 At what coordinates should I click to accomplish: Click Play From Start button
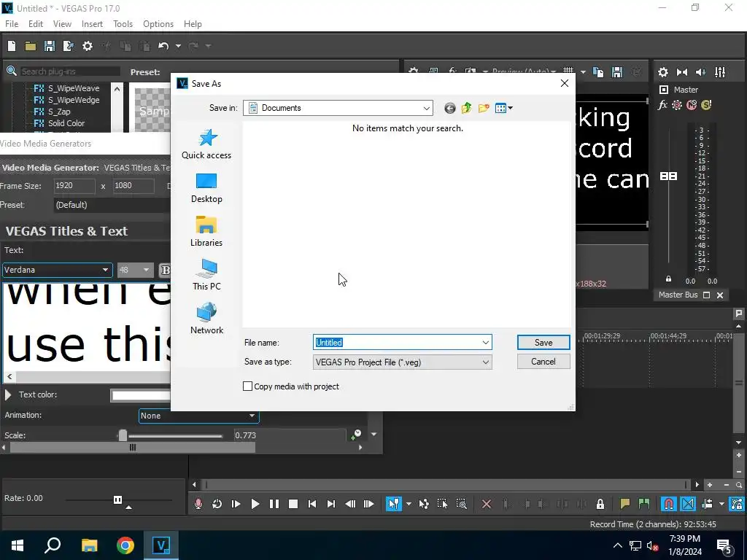[236, 504]
